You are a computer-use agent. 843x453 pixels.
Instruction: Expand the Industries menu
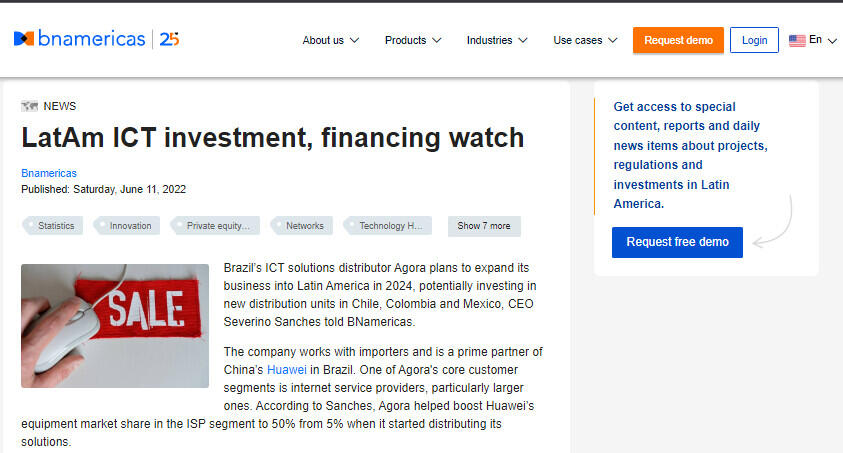click(496, 41)
